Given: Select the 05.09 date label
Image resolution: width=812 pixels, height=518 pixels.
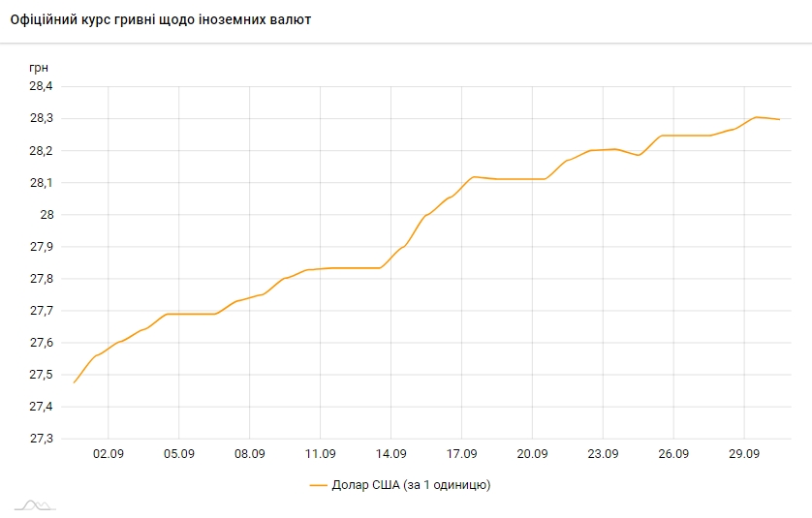Looking at the screenshot, I should click(179, 453).
